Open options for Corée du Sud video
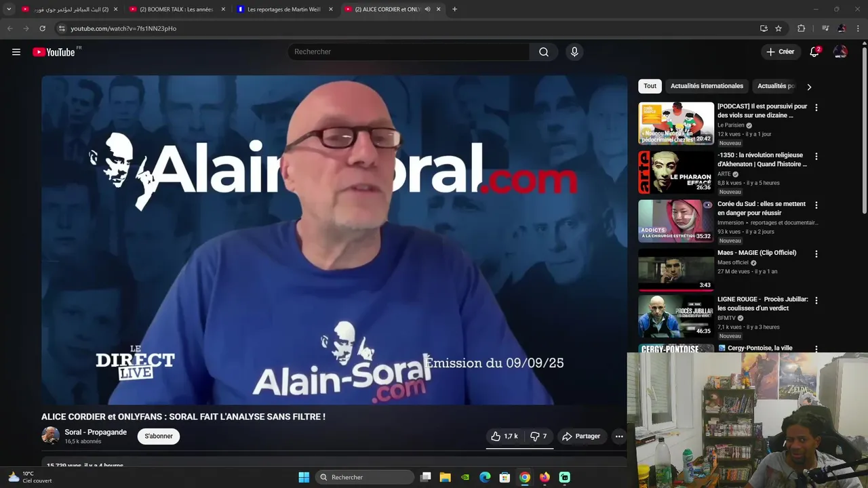 coord(816,205)
